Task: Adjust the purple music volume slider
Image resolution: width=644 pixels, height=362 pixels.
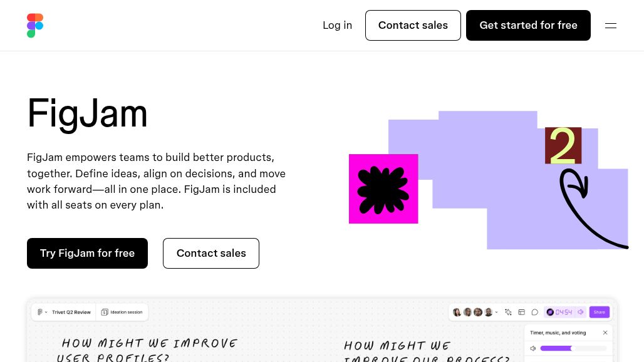Action: (x=572, y=348)
